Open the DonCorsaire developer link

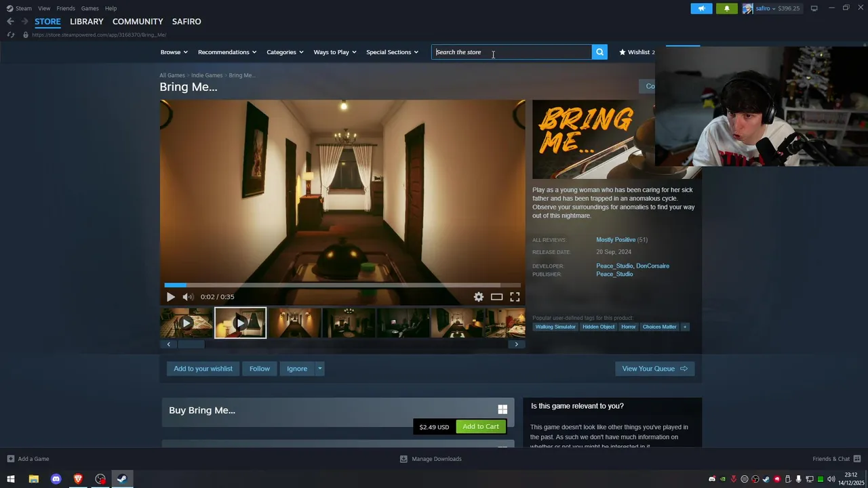point(652,266)
